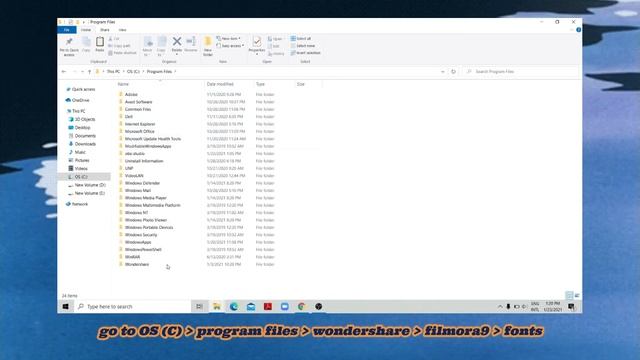Open the Easy access dropdown

tap(230, 46)
